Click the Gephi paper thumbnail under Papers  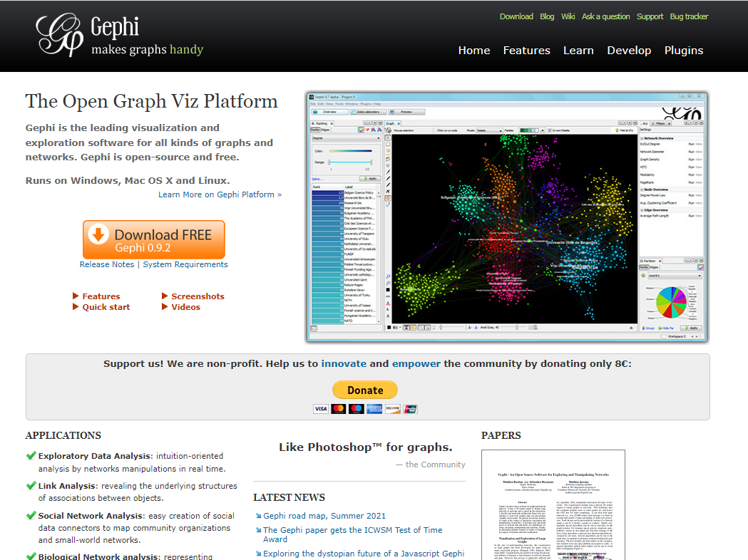[x=553, y=504]
